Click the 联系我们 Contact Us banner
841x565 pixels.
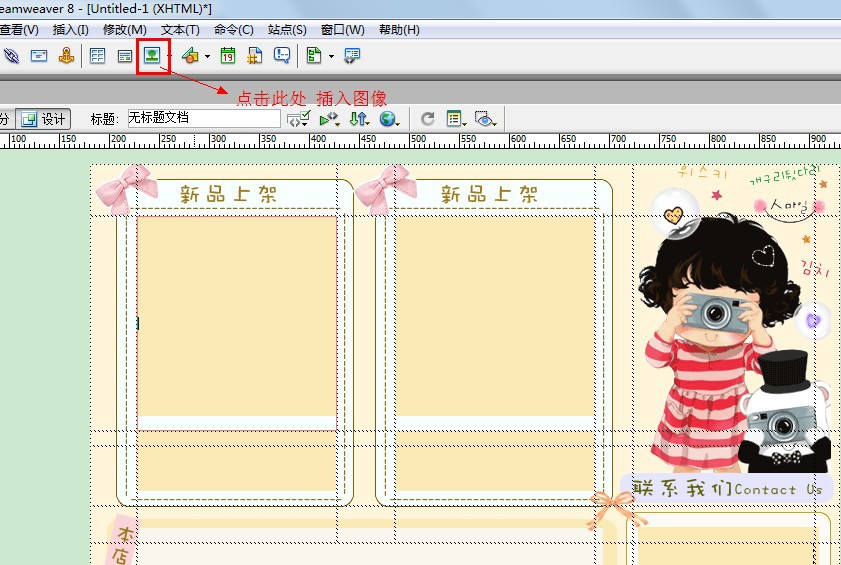727,488
